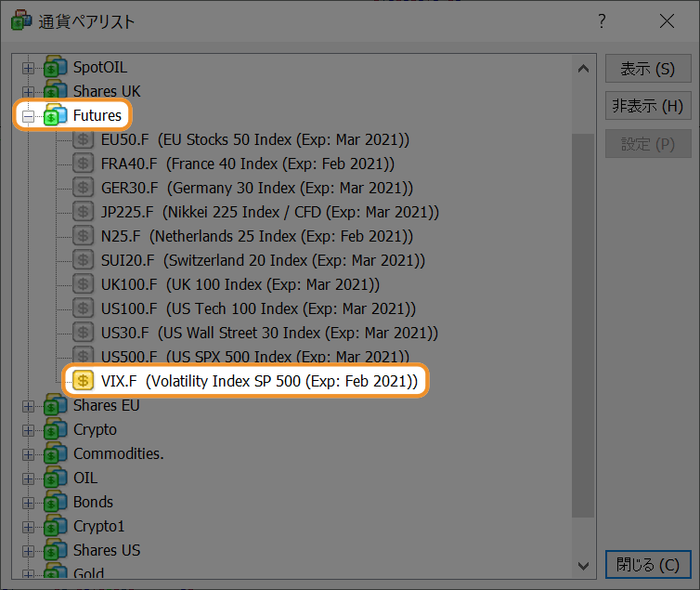The height and width of the screenshot is (590, 700).
Task: Click the Crypto1 group folder icon
Action: tap(56, 526)
